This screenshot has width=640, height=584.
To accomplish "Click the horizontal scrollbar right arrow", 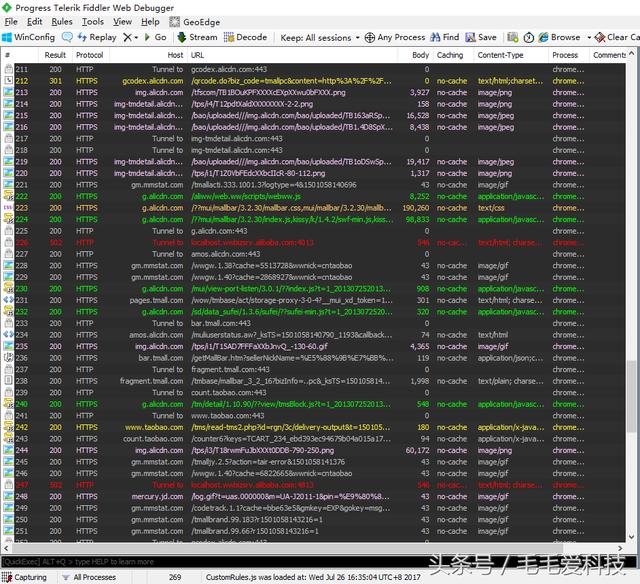I will pos(620,548).
